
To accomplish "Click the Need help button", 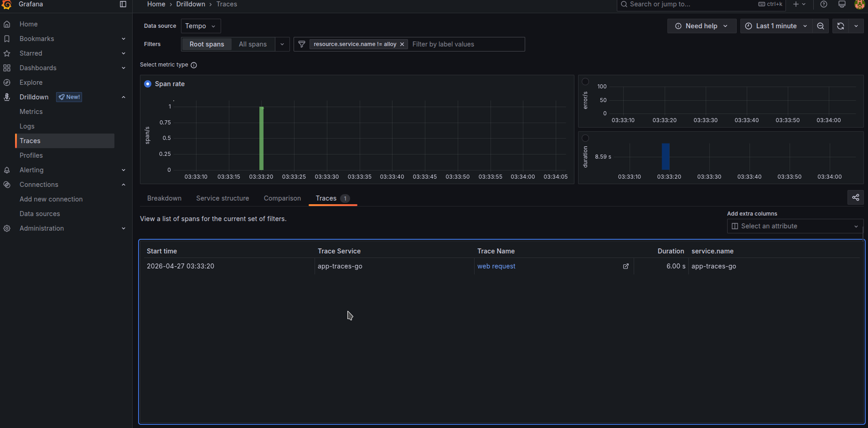I will click(701, 26).
